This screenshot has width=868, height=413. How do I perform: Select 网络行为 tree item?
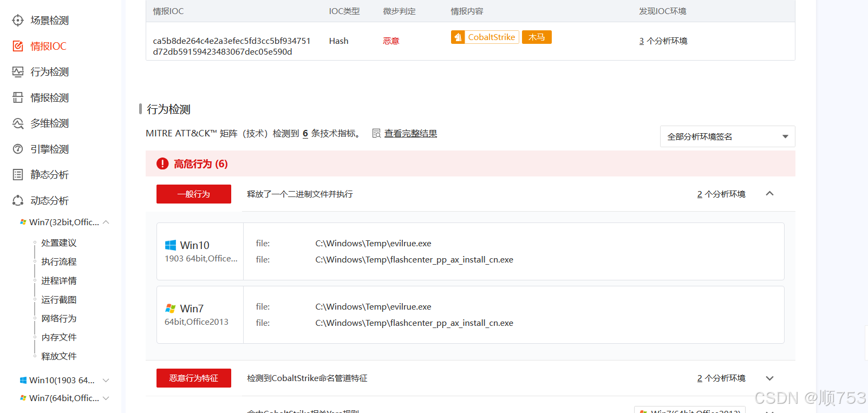59,319
